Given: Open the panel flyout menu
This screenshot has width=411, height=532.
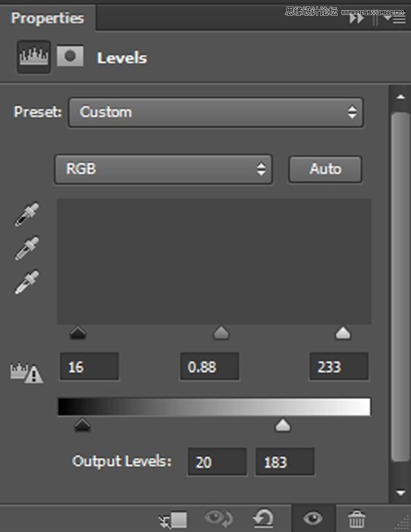Looking at the screenshot, I should coord(394,19).
